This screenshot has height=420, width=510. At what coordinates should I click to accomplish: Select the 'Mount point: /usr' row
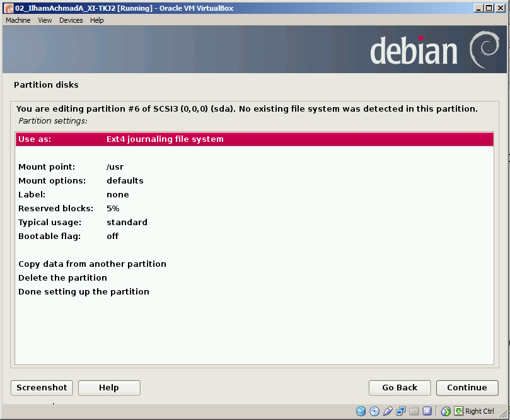click(x=254, y=167)
